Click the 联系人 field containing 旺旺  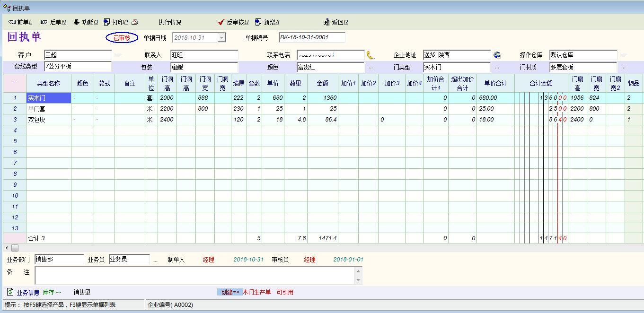coord(204,55)
